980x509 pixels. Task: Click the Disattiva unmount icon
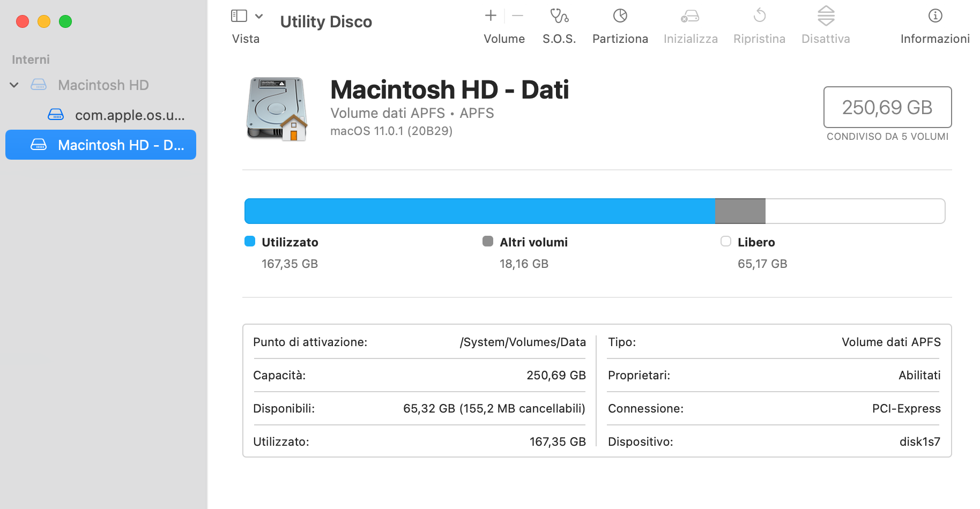[x=826, y=16]
